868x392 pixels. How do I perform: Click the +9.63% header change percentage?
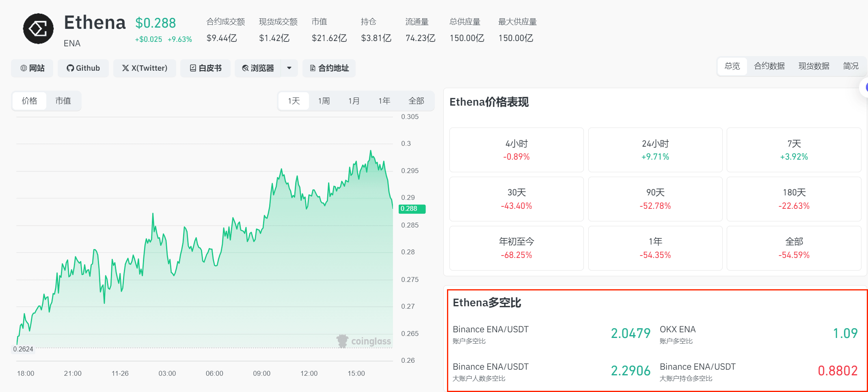click(x=180, y=39)
